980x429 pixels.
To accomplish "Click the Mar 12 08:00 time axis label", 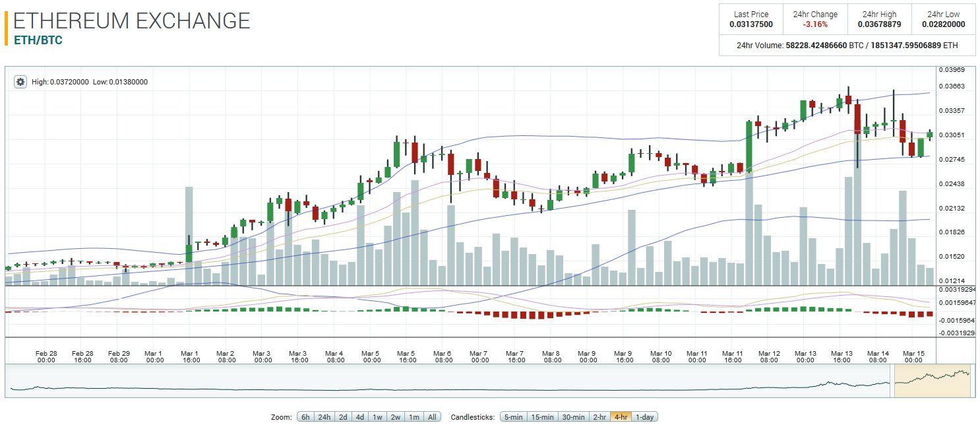I will click(x=769, y=356).
